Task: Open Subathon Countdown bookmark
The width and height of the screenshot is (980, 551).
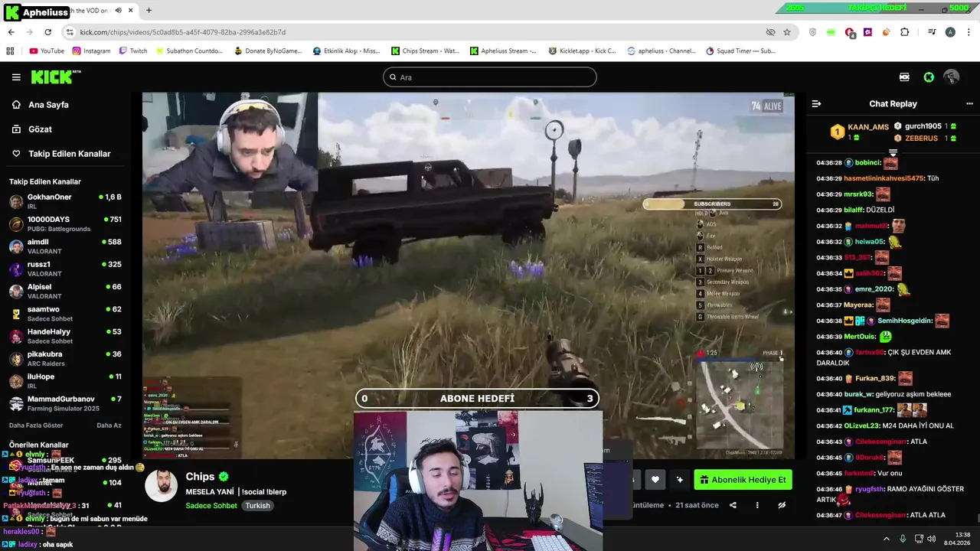Action: click(x=189, y=51)
